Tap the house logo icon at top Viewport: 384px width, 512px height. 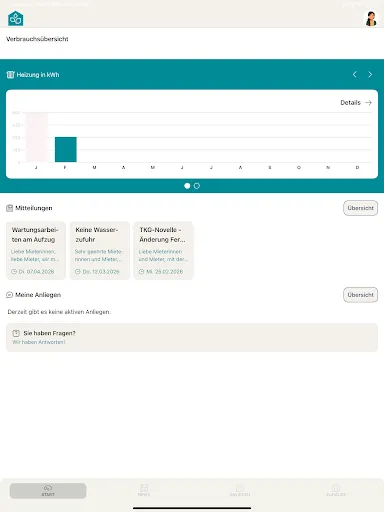16,18
